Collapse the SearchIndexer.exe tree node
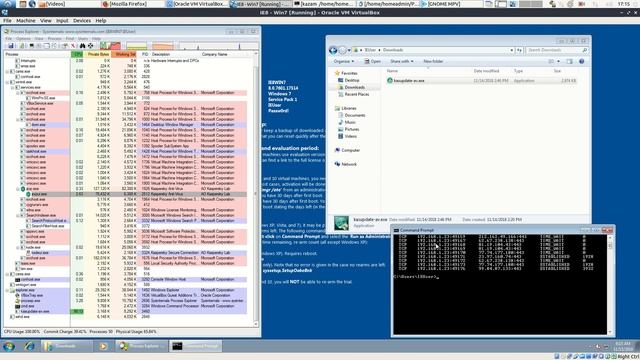The image size is (640, 360). (18, 215)
